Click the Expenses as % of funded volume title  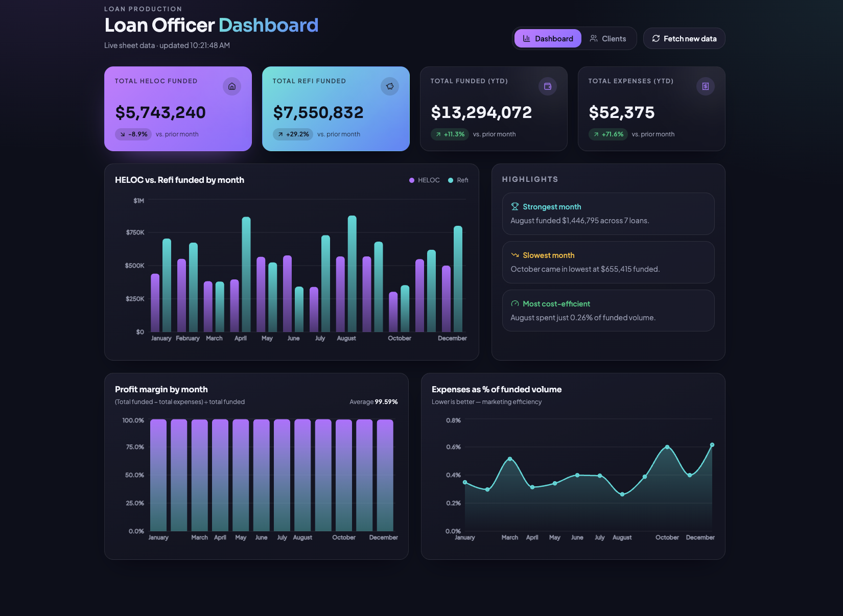click(x=497, y=389)
